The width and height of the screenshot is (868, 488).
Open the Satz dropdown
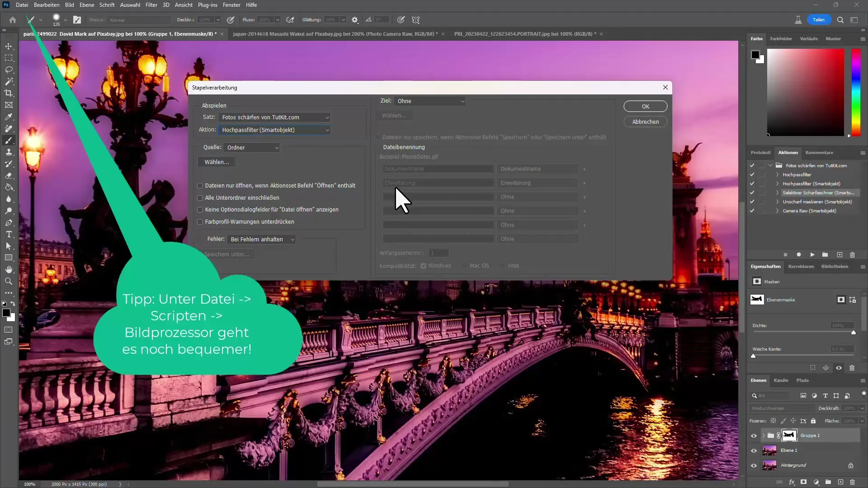click(x=274, y=117)
